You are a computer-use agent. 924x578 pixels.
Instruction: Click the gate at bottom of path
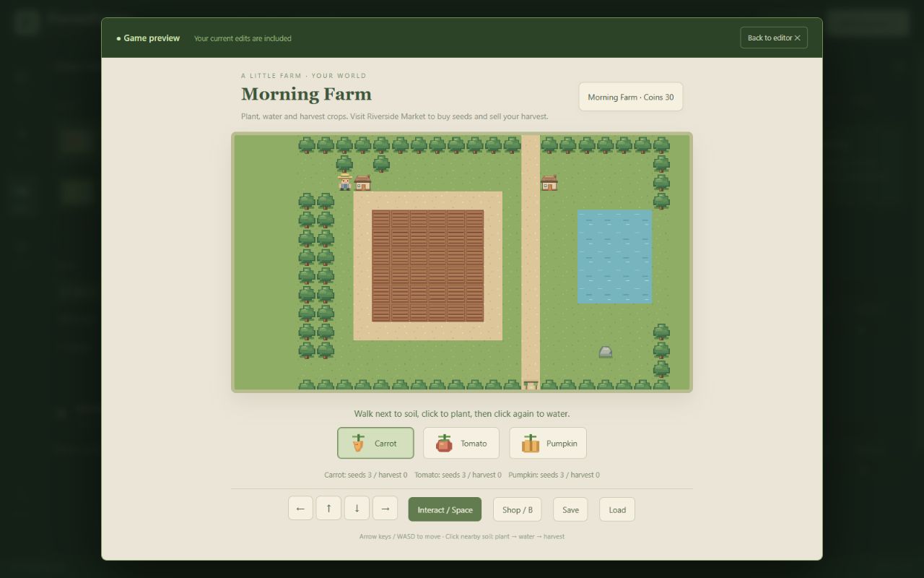(x=531, y=386)
